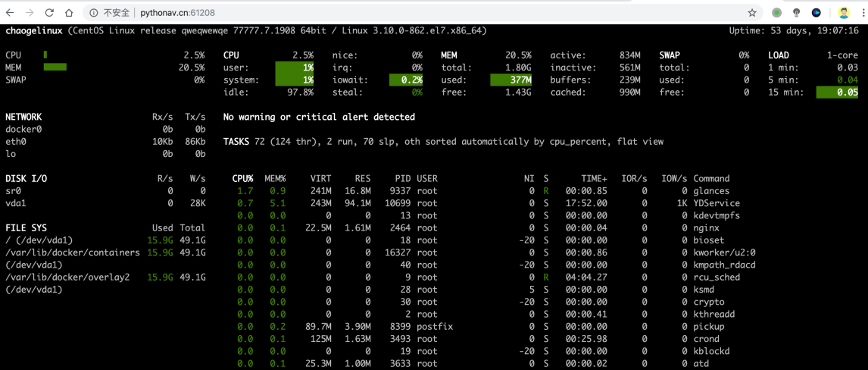Select the YDService process name

(x=717, y=203)
